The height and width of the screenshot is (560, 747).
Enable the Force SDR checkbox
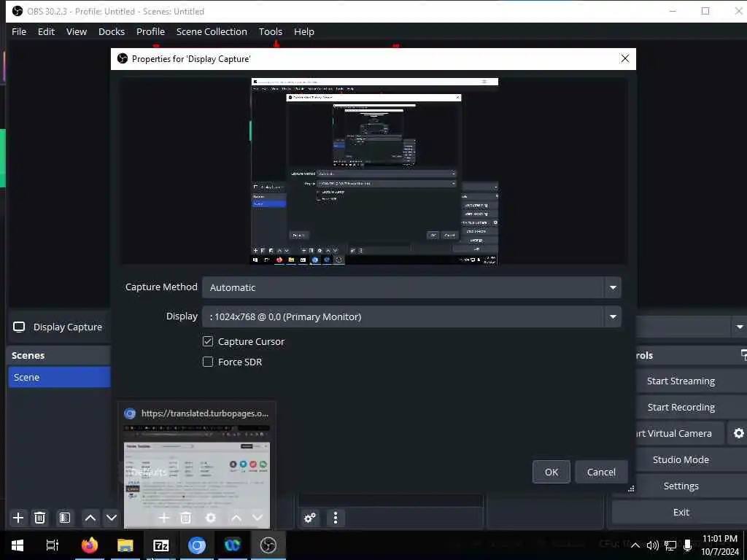tap(208, 362)
